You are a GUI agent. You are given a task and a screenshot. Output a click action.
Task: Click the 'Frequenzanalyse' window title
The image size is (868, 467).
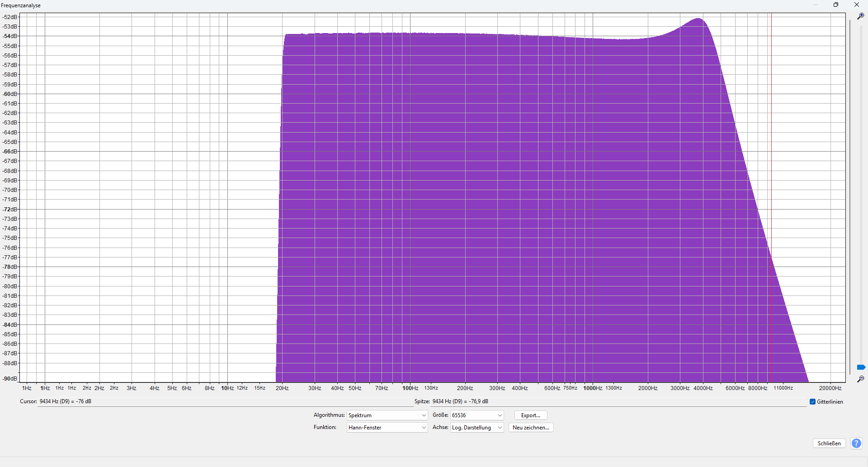click(21, 5)
